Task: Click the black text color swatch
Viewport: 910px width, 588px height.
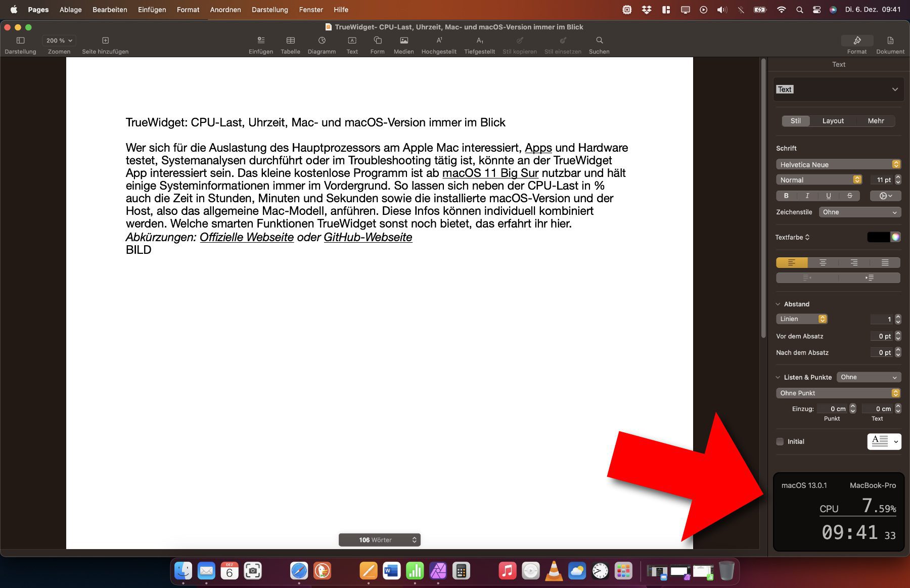Action: pyautogui.click(x=879, y=237)
